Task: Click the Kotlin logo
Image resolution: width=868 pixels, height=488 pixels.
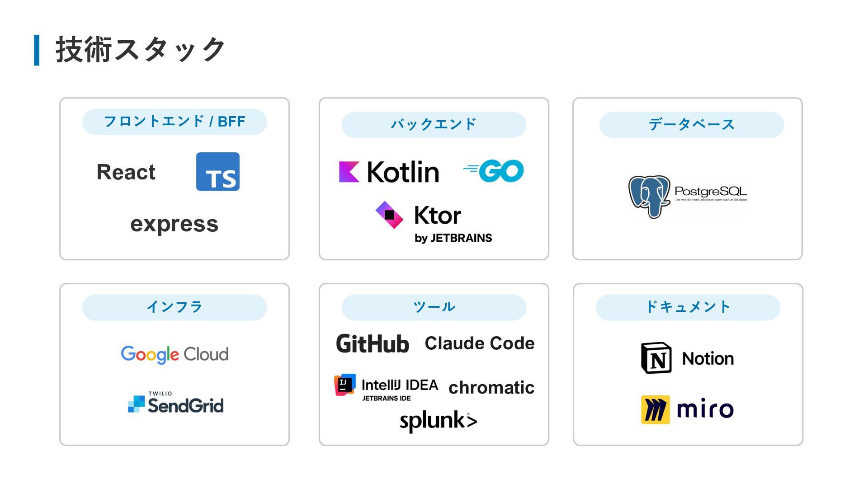Action: click(389, 172)
